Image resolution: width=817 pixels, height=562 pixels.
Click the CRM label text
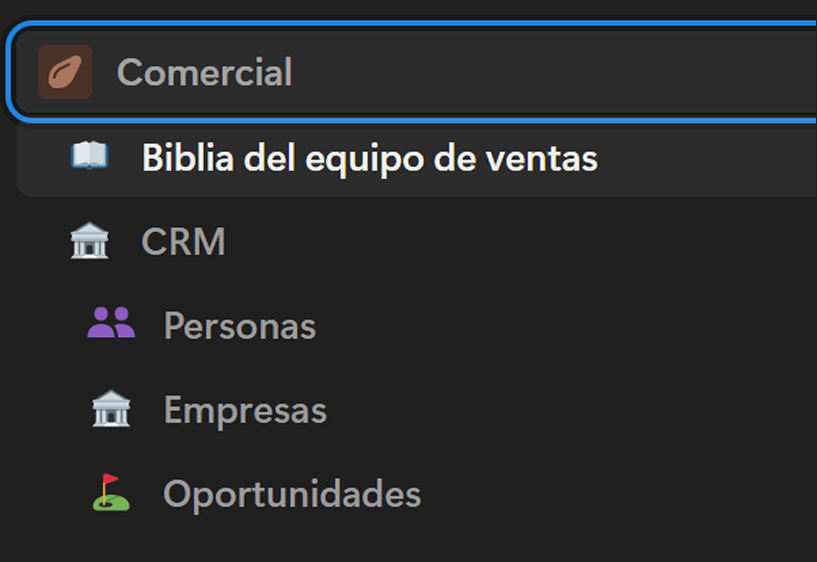tap(183, 242)
